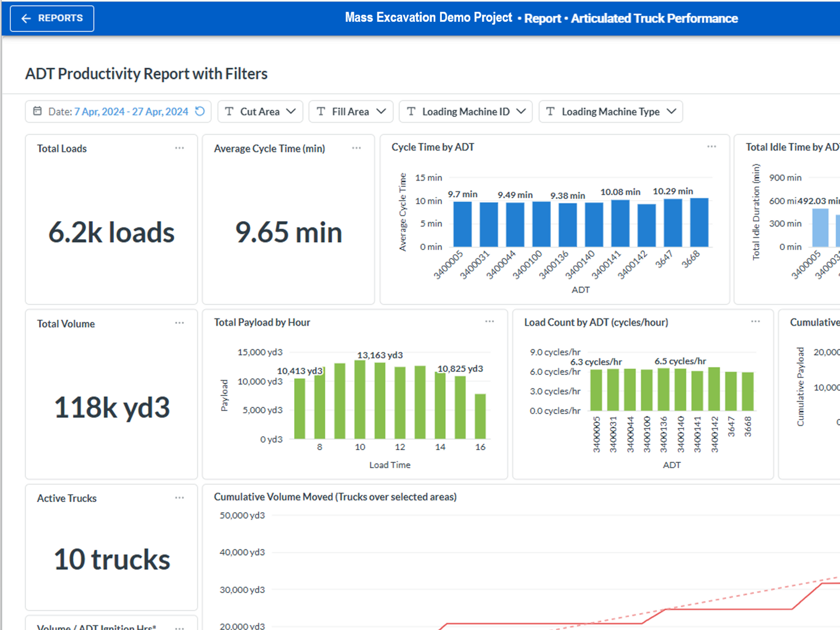Screen dimensions: 840x630
Task: Open the date range filter calendar icon
Action: click(x=37, y=111)
